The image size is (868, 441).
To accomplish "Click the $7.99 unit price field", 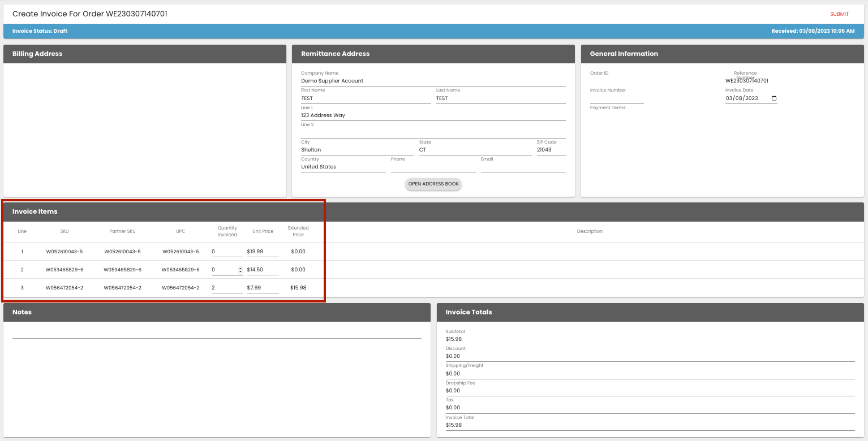I will pyautogui.click(x=263, y=287).
